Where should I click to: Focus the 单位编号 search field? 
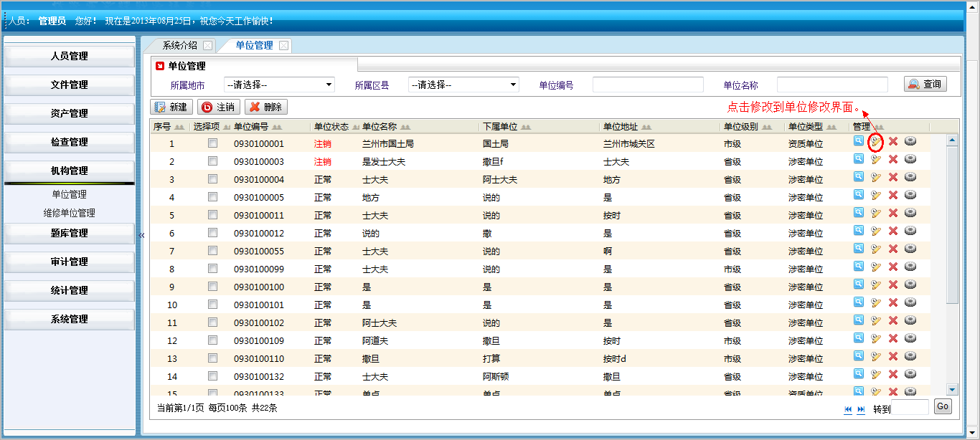[649, 85]
